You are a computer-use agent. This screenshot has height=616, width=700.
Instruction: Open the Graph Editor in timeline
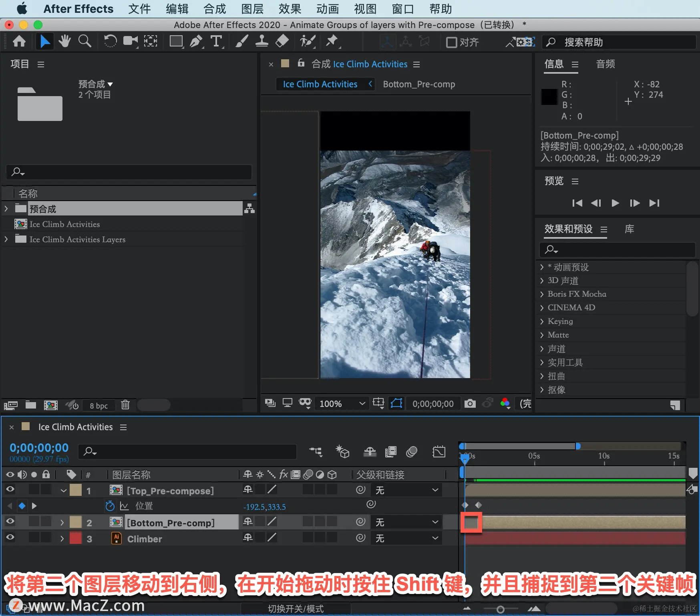pyautogui.click(x=439, y=452)
